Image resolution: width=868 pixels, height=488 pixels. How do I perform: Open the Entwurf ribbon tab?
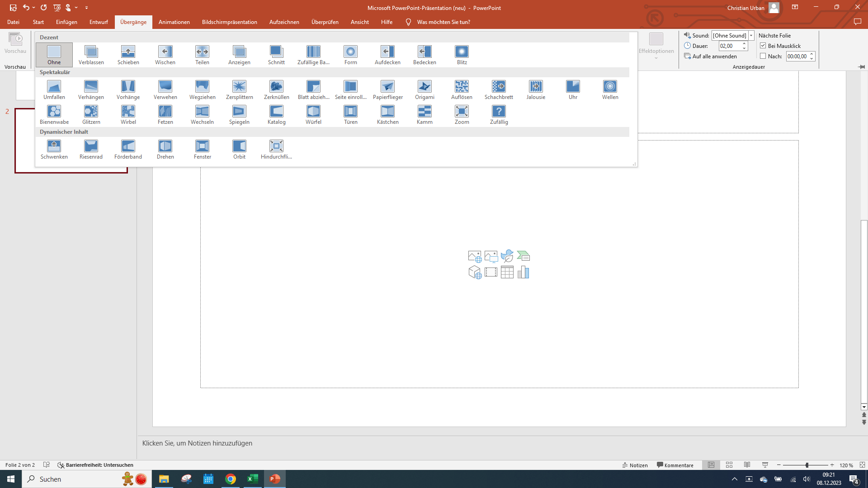[99, 22]
